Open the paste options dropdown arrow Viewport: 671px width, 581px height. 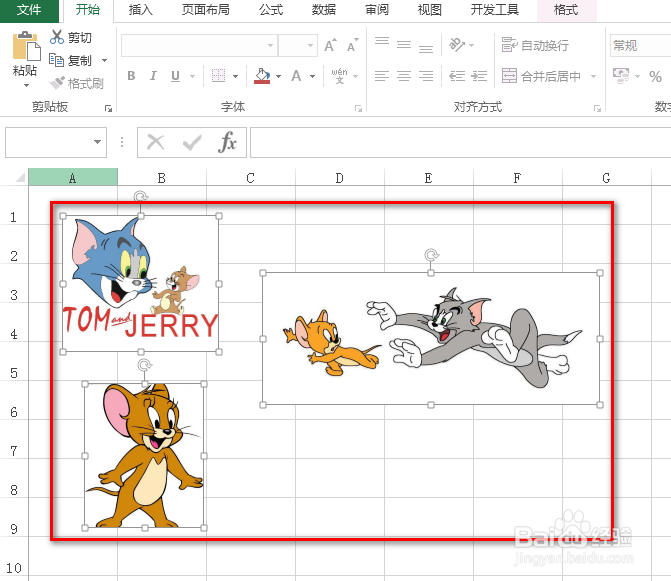26,85
